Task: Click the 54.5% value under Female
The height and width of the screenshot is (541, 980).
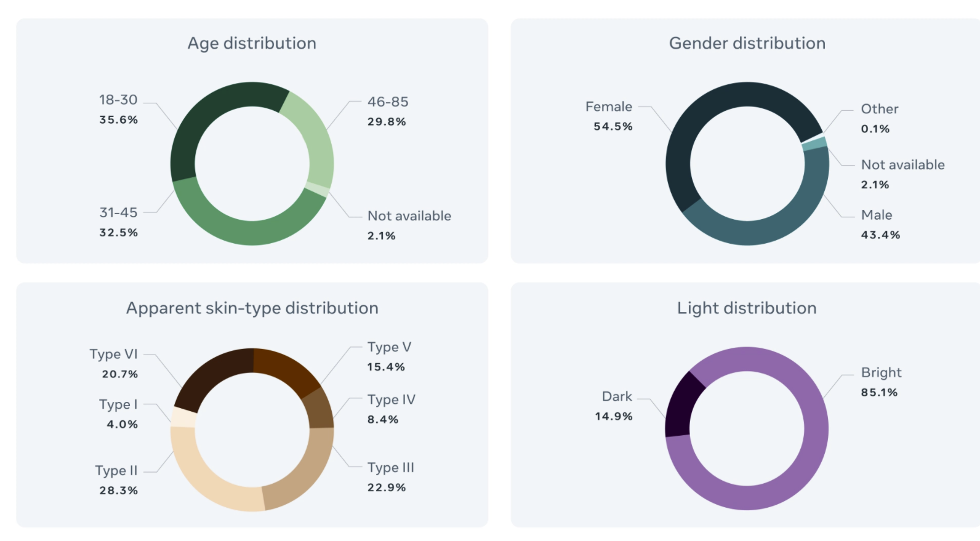Action: 612,126
